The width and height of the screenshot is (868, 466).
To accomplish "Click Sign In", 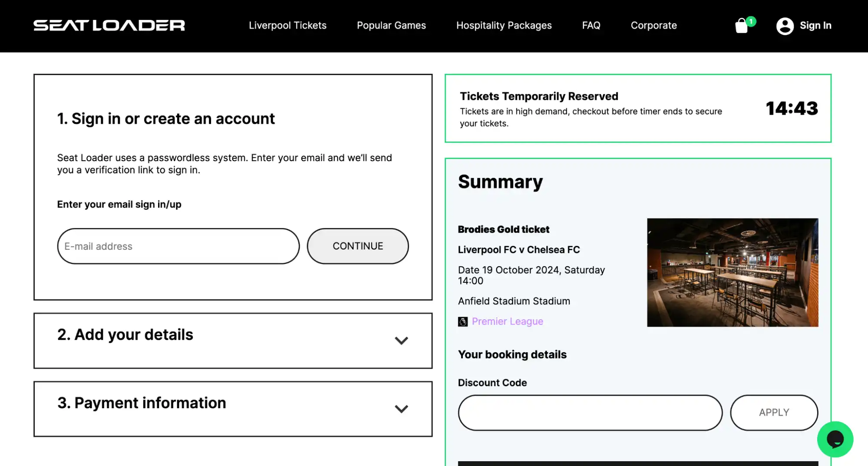I will coord(815,25).
